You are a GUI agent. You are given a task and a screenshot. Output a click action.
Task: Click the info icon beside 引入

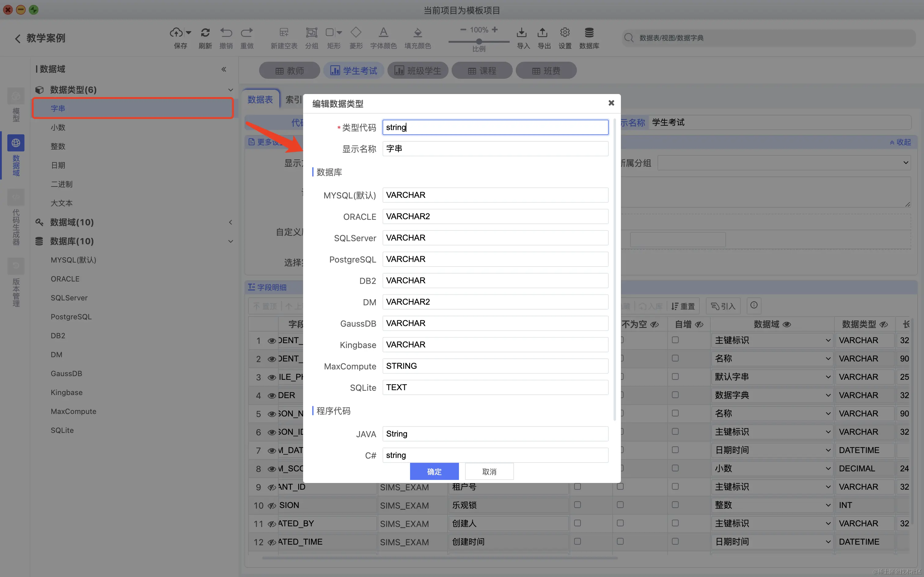(754, 305)
